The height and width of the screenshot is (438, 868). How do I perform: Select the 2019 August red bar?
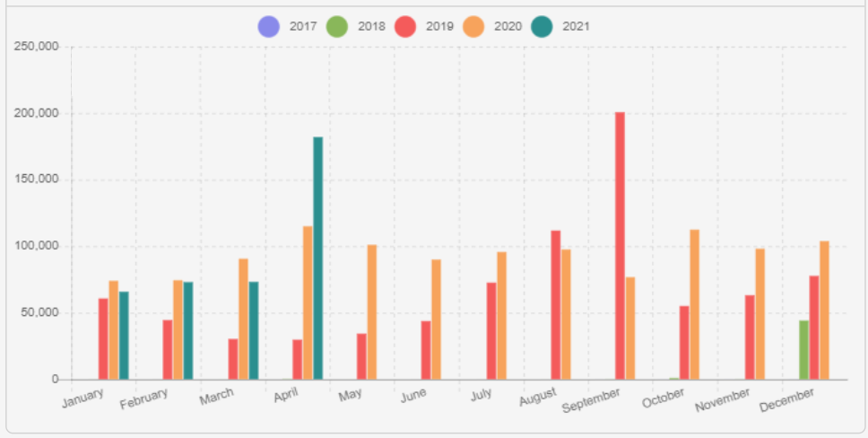(556, 305)
